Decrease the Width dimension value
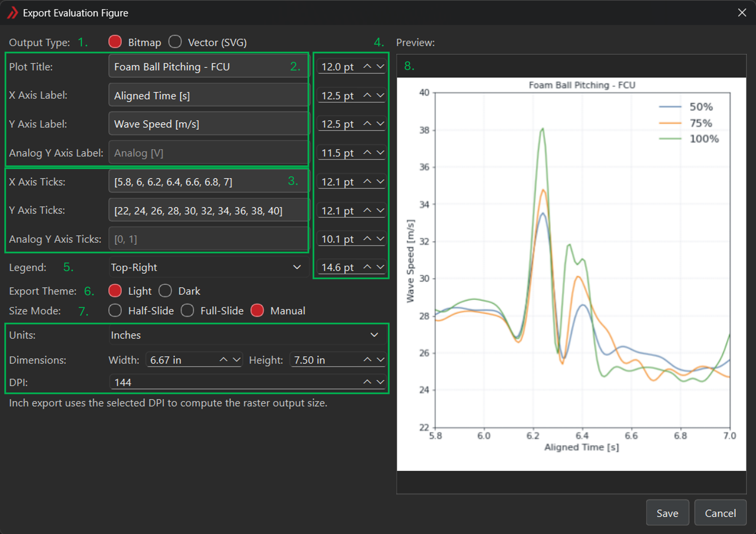 coord(236,360)
